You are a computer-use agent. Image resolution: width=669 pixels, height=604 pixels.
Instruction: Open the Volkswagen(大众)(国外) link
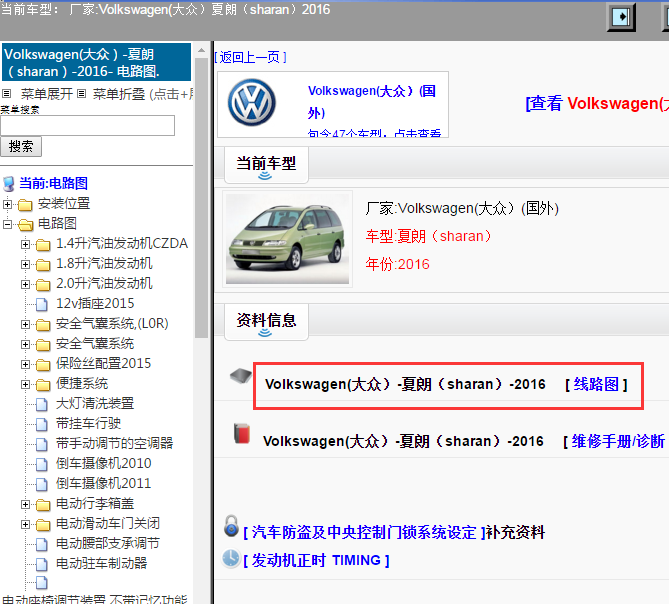(372, 102)
